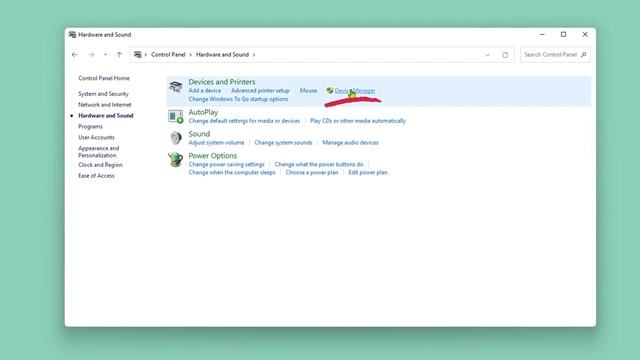The image size is (640, 360).
Task: Close the Hardware and Sound window
Action: [x=585, y=35]
